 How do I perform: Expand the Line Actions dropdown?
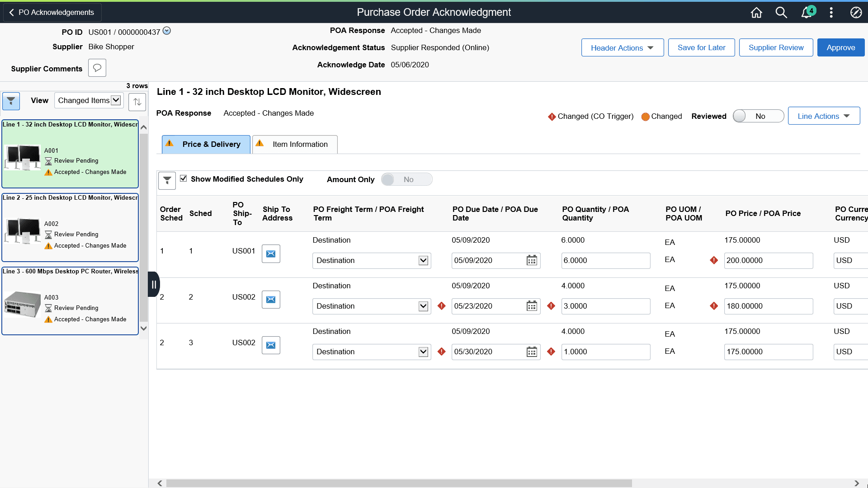[823, 116]
